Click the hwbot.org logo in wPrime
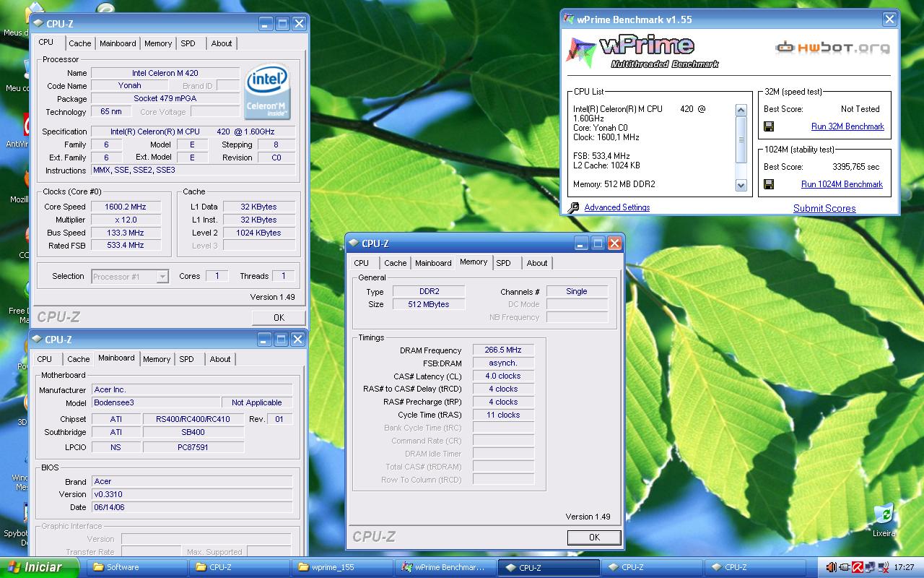 tap(832, 48)
